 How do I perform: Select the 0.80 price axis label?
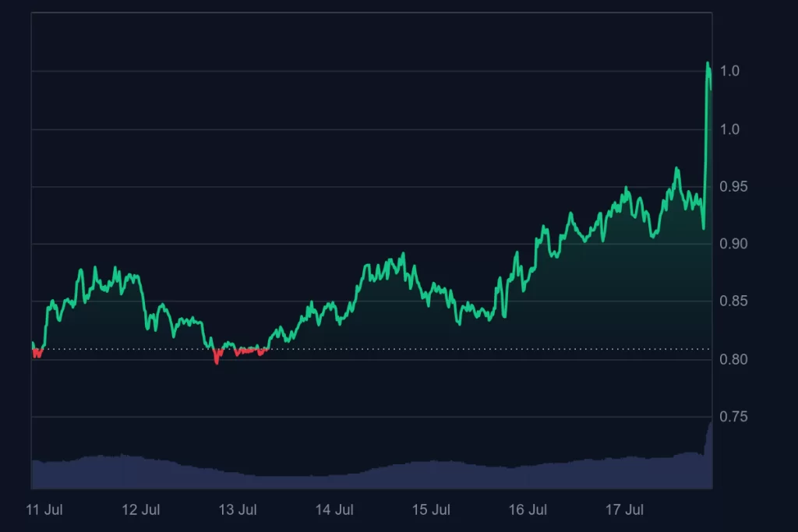point(733,359)
